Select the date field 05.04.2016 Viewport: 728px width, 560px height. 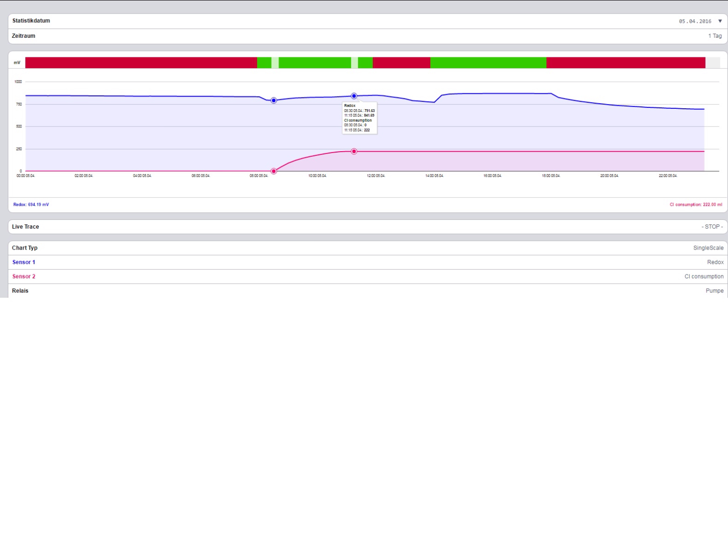coord(695,21)
